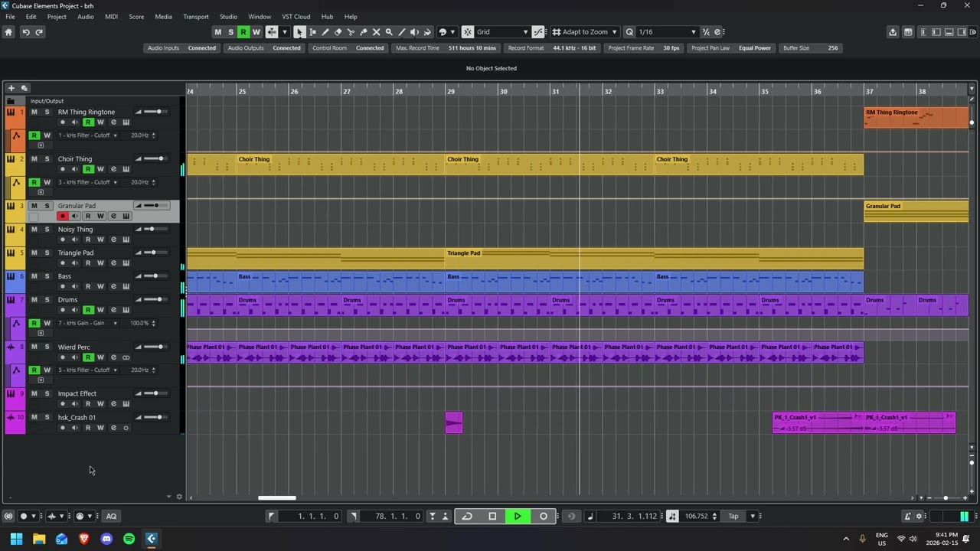Viewport: 980px width, 551px height.
Task: Open channel settings 'e' on Choir Thing
Action: click(x=113, y=169)
